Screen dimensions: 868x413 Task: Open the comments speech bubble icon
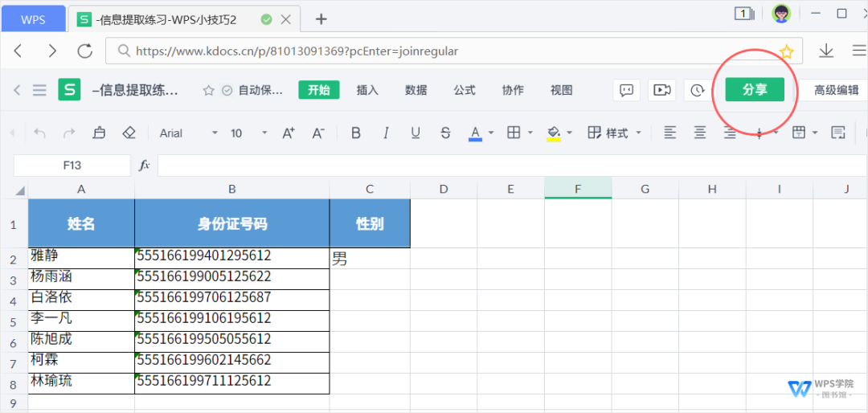(626, 90)
